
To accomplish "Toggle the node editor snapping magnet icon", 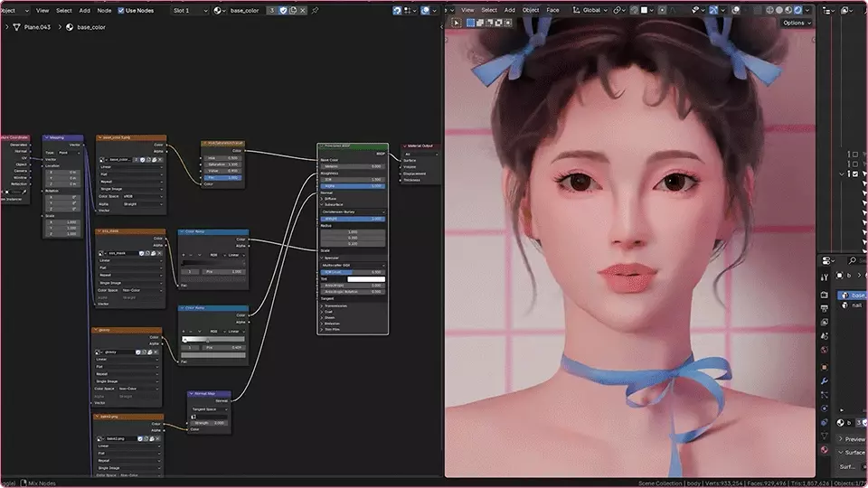I will click(x=397, y=11).
